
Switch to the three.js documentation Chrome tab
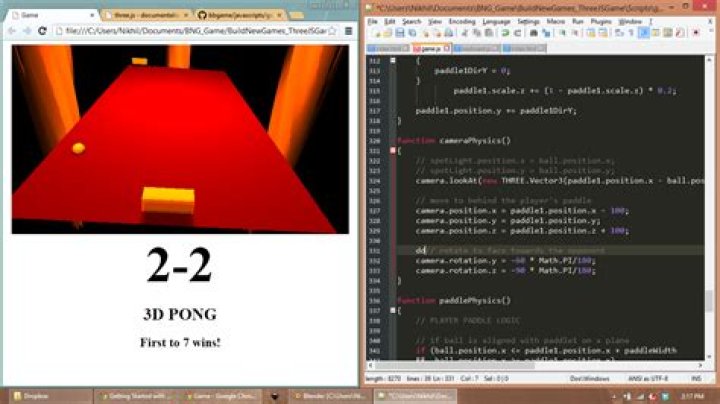point(144,15)
